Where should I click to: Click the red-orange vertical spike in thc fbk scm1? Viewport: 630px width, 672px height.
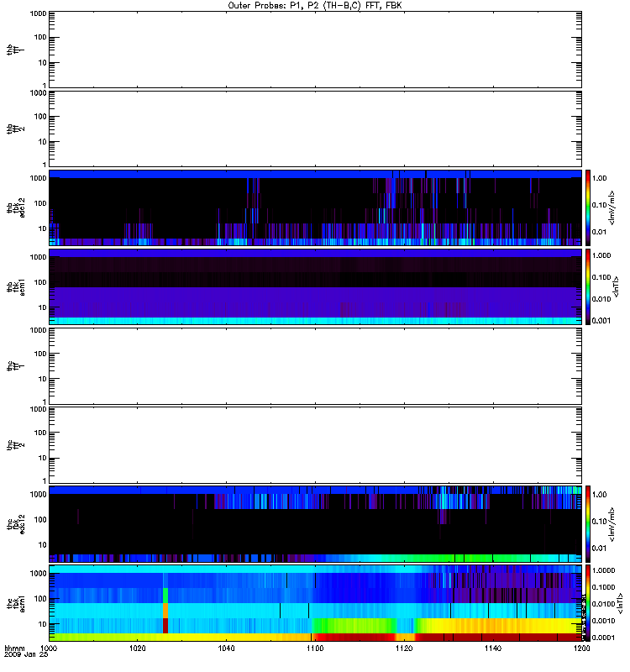click(165, 611)
